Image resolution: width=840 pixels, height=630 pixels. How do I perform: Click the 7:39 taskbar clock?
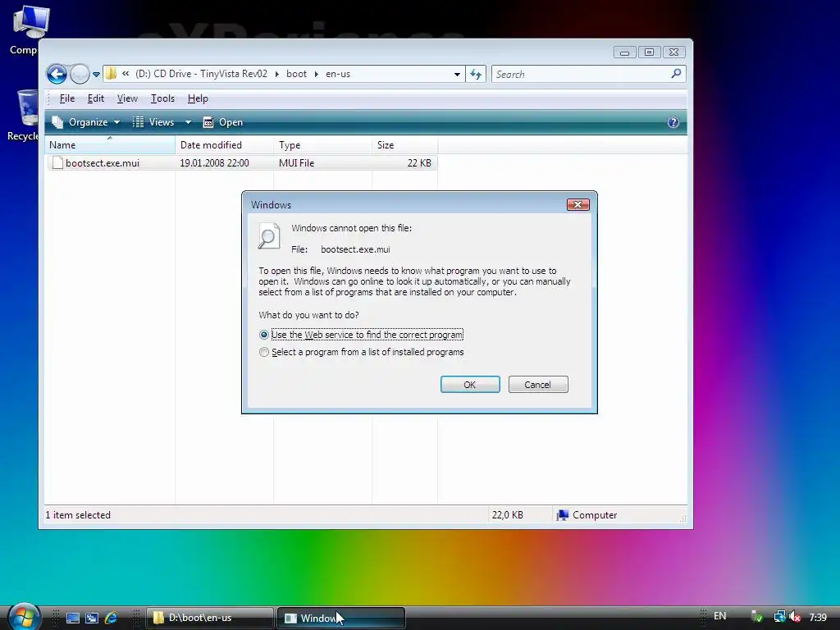818,618
